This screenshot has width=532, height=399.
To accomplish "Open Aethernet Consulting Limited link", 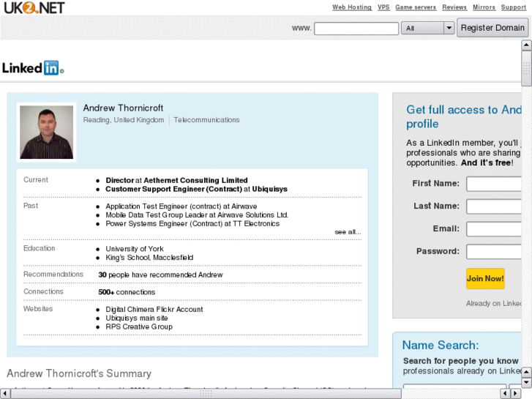I will tap(195, 180).
